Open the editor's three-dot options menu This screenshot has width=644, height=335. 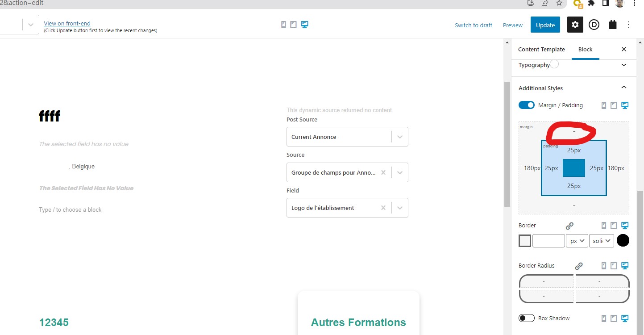pyautogui.click(x=629, y=25)
